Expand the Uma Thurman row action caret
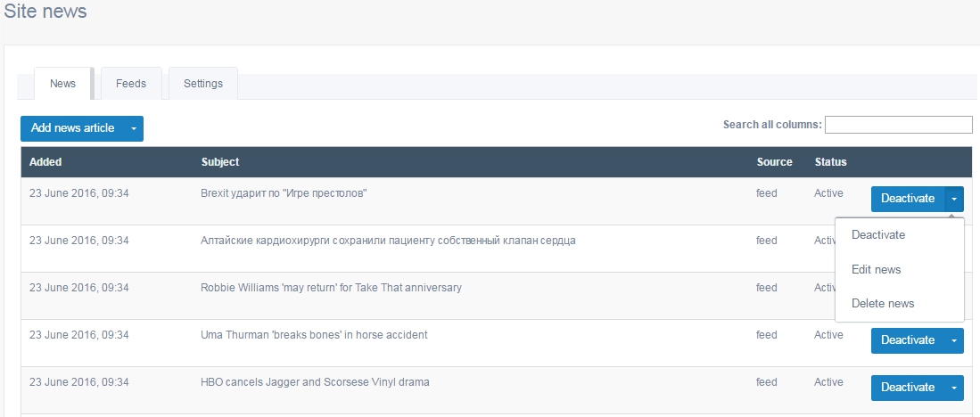980x417 pixels. (x=954, y=340)
